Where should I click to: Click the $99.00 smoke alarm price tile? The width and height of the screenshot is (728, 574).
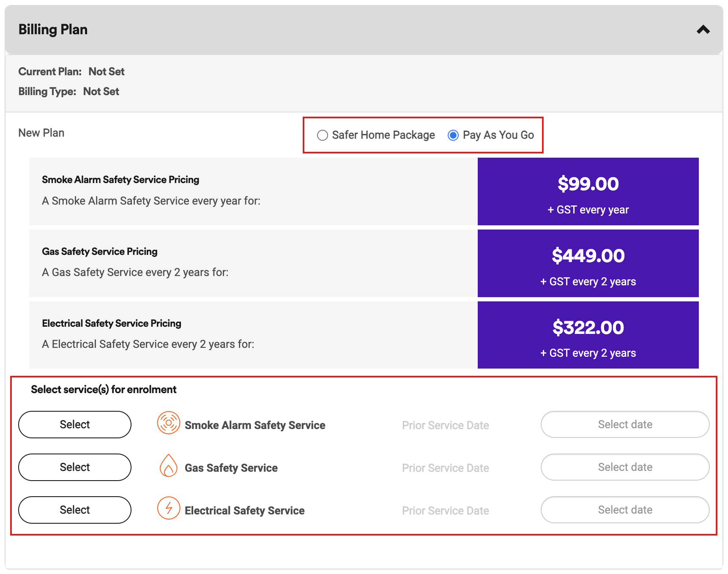tap(588, 191)
